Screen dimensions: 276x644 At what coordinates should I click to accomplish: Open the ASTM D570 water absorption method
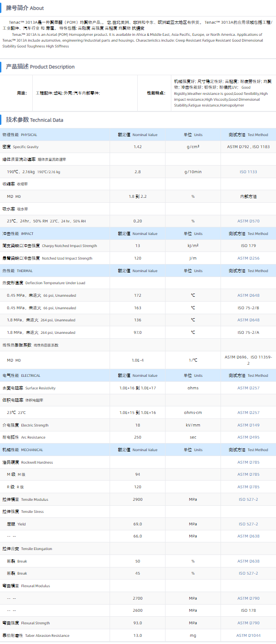[248, 221]
